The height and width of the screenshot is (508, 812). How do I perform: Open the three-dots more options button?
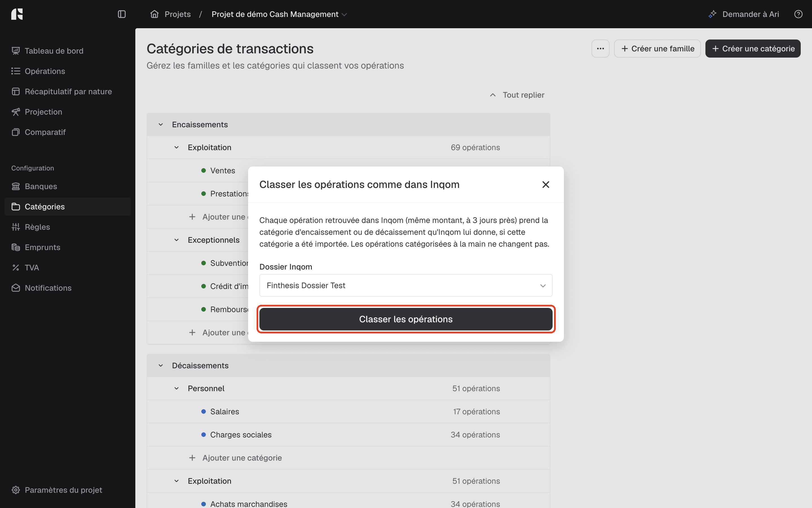coord(600,49)
